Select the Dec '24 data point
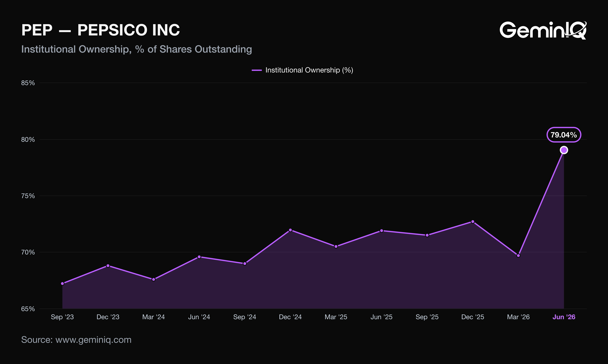Viewport: 608px width, 364px height. click(x=290, y=230)
